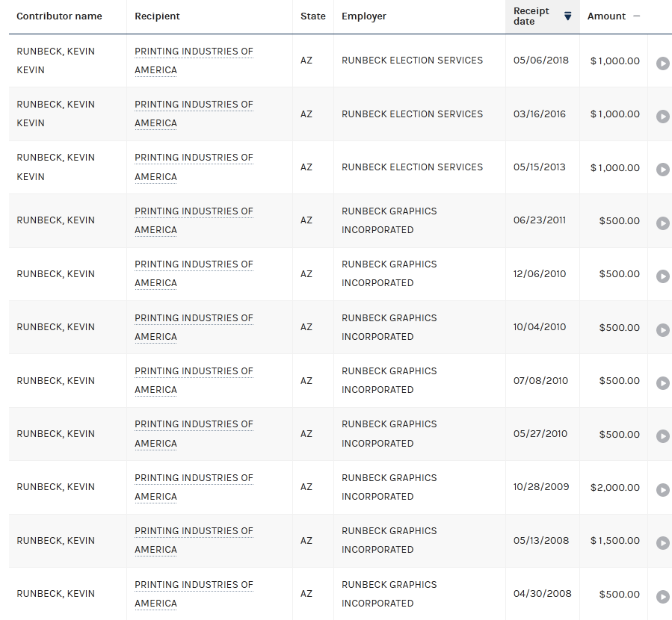Expand details for the 05/15/2013 contribution row
This screenshot has height=620, width=672.
point(662,170)
